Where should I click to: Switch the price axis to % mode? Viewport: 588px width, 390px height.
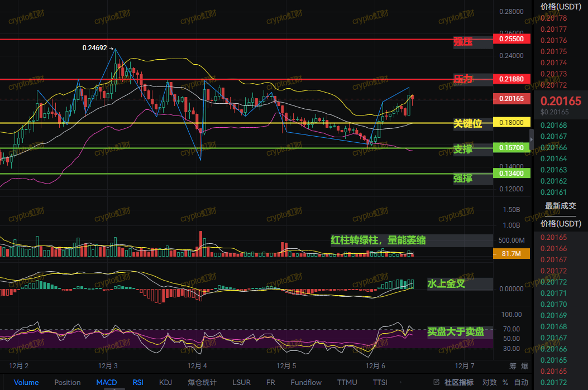505,382
